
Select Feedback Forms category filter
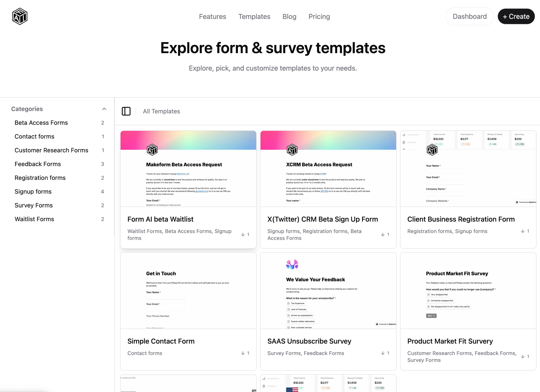pyautogui.click(x=37, y=164)
